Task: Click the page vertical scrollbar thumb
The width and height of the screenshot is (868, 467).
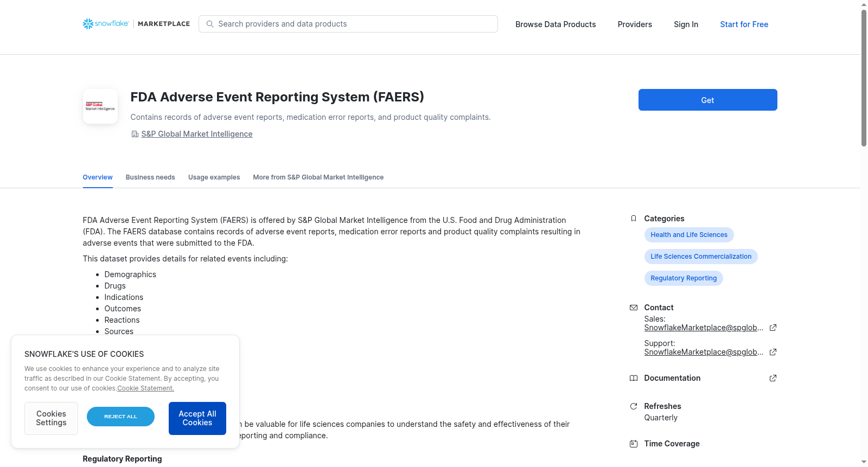Action: point(864,78)
